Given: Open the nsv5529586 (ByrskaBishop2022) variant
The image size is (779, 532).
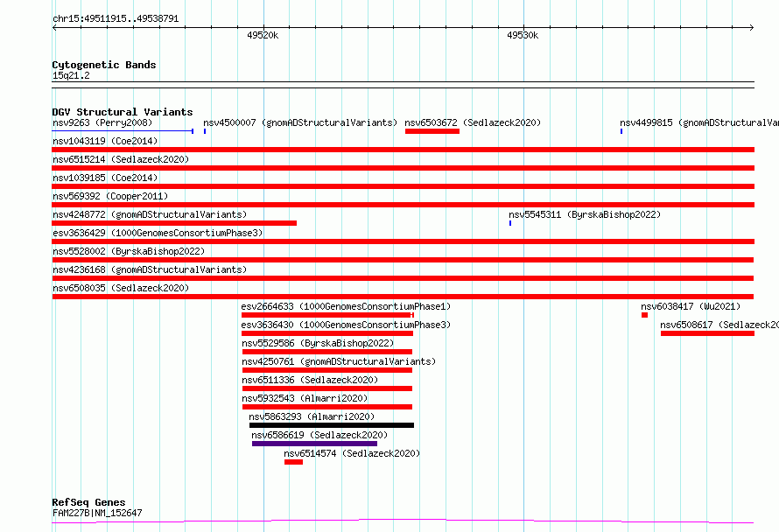Looking at the screenshot, I should (318, 343).
